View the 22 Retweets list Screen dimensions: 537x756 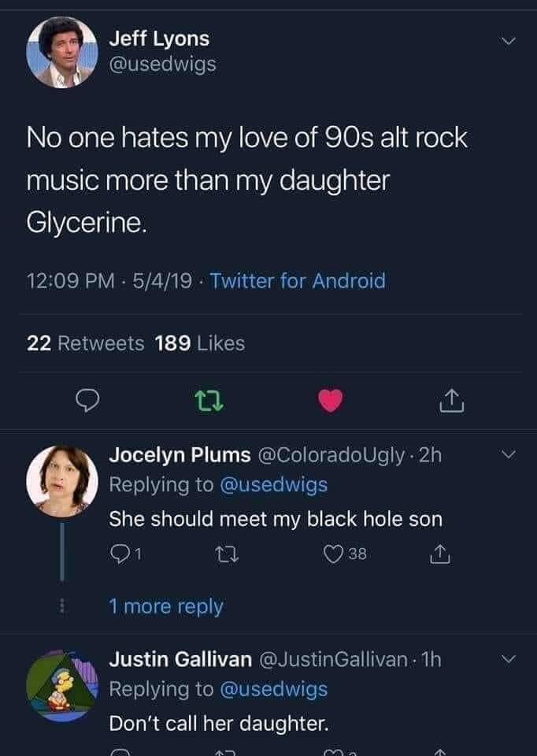click(x=85, y=343)
